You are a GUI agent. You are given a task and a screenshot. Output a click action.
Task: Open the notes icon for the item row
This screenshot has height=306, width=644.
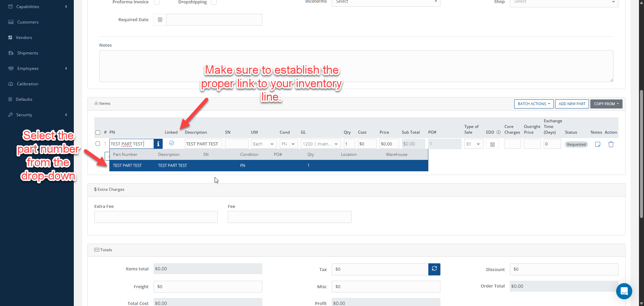[x=597, y=144]
